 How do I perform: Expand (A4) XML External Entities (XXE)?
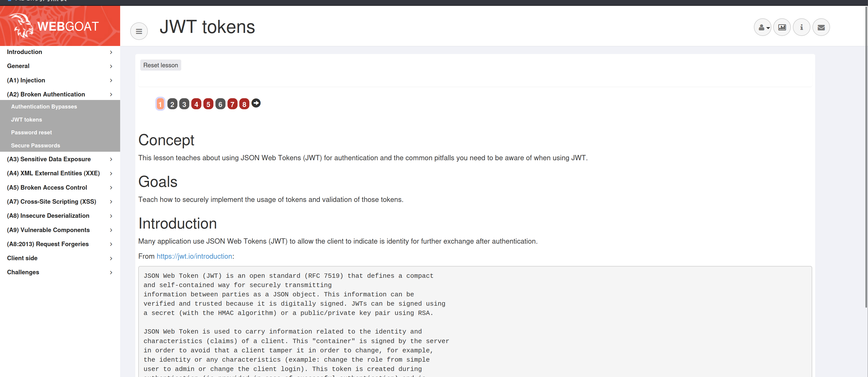click(60, 173)
